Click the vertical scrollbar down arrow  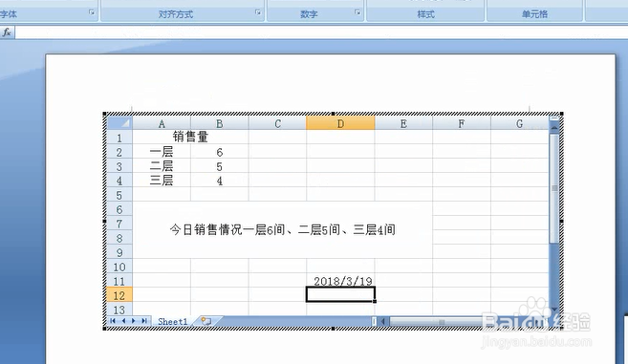554,310
